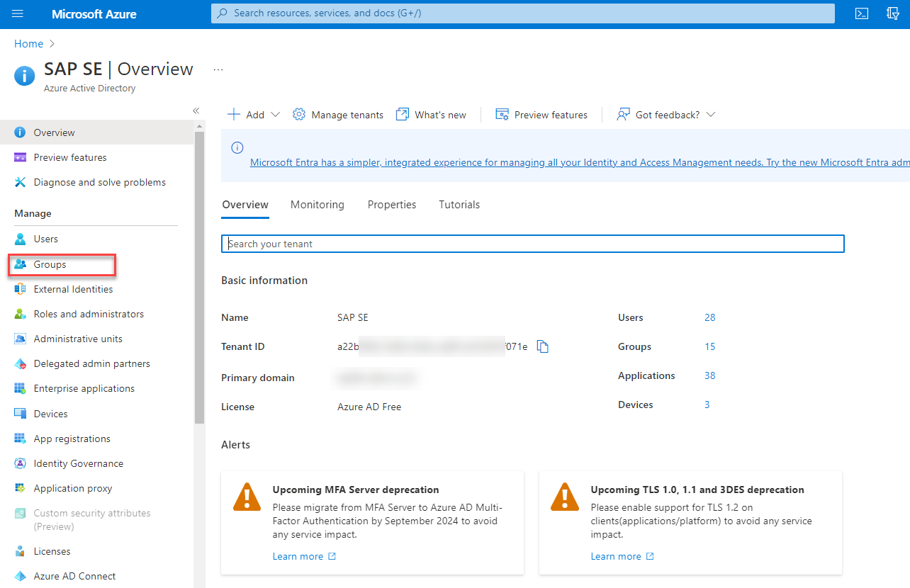Click the Roles and administrators icon
The width and height of the screenshot is (910, 588).
20,314
